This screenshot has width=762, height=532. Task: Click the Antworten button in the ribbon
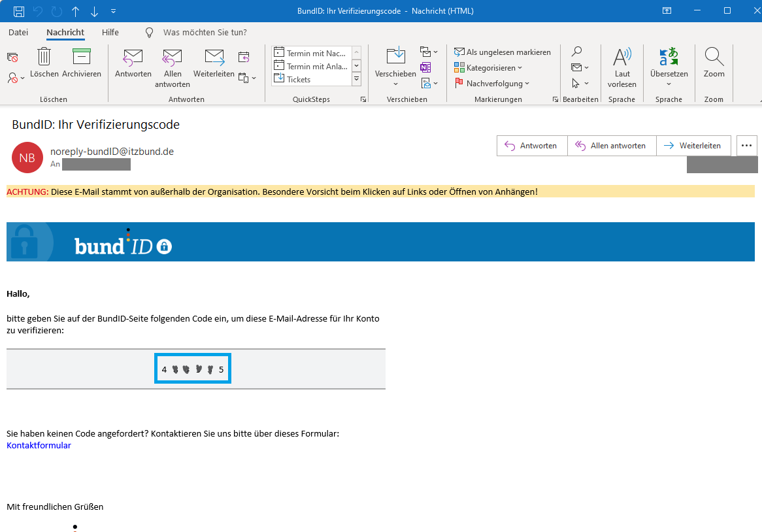133,63
